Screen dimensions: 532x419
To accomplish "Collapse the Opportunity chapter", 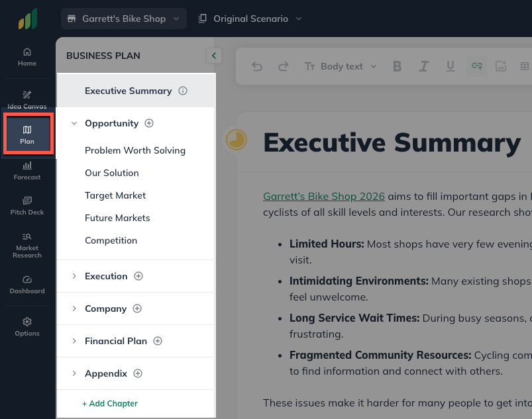I will [74, 123].
